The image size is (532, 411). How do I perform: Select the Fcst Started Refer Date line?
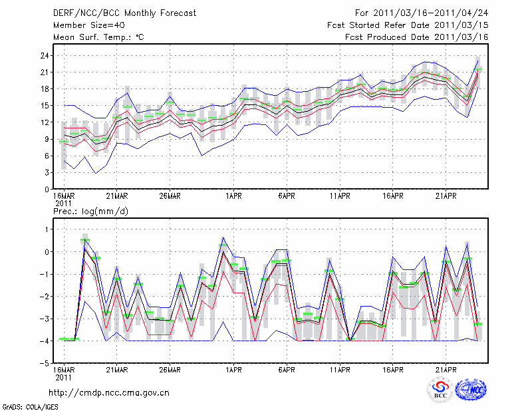click(408, 25)
